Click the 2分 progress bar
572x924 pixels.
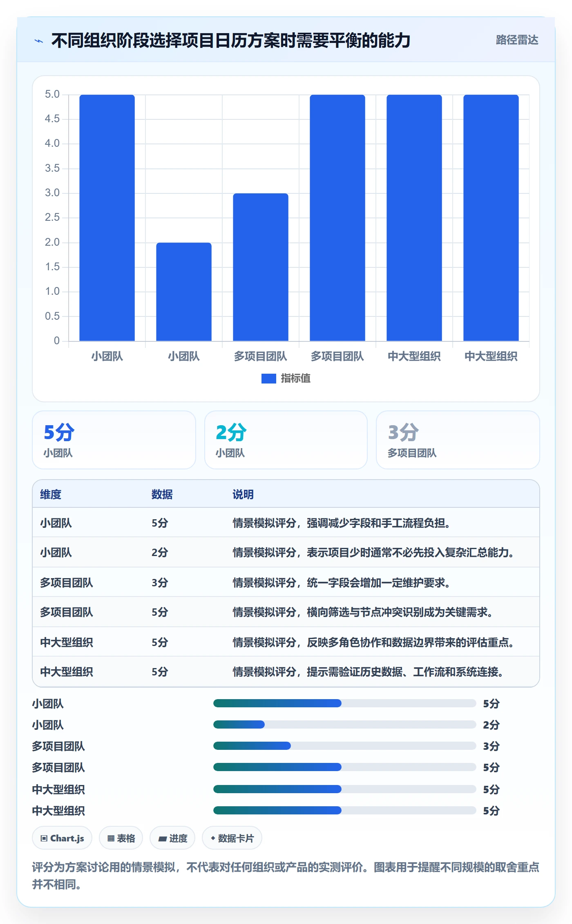[345, 724]
